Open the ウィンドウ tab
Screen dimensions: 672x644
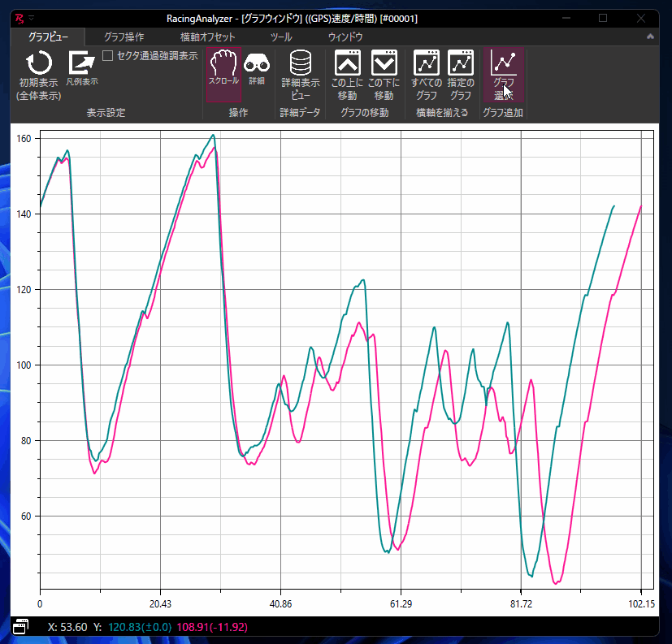345,37
